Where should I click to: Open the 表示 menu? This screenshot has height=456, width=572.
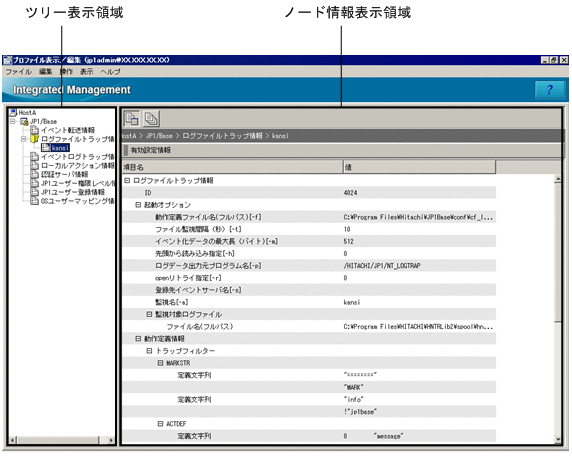(86, 72)
